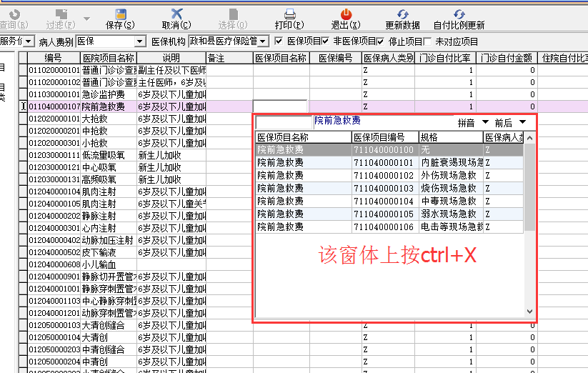Toggle the 医保项目 checkbox
Image resolution: width=588 pixels, height=373 pixels.
tap(278, 41)
